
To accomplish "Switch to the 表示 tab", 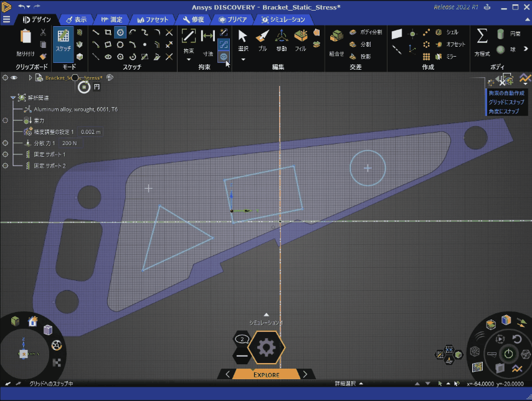I will (x=77, y=20).
